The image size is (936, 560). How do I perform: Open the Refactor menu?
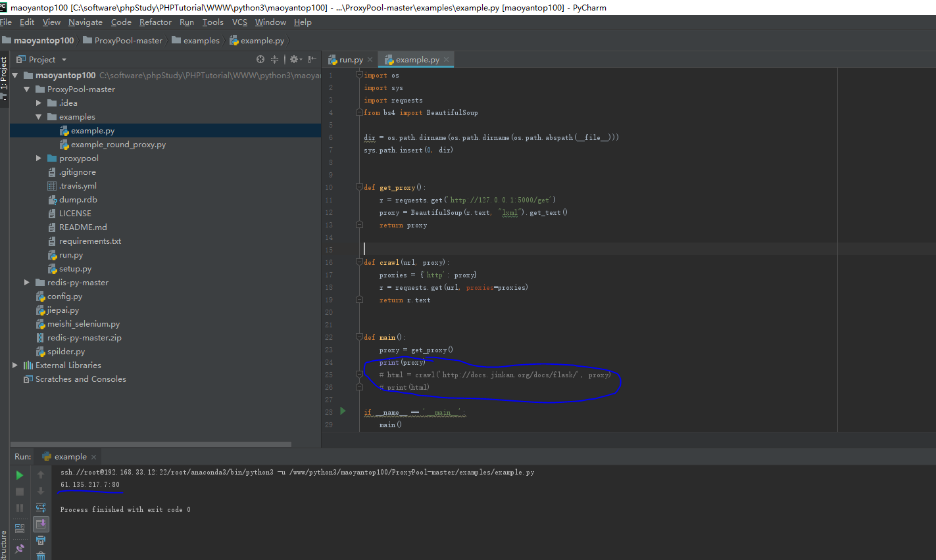pos(155,22)
